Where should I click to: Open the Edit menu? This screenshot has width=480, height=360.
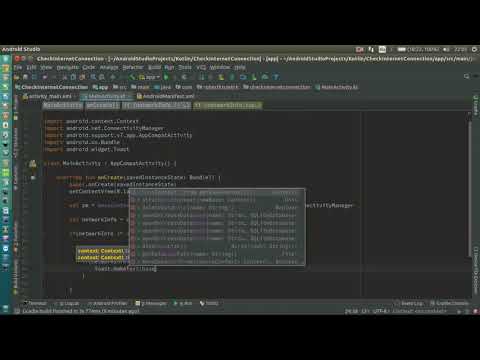click(x=31, y=68)
